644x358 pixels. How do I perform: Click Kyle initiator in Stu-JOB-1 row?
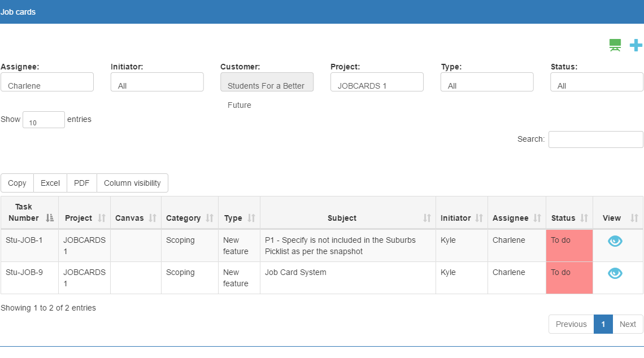pyautogui.click(x=448, y=240)
